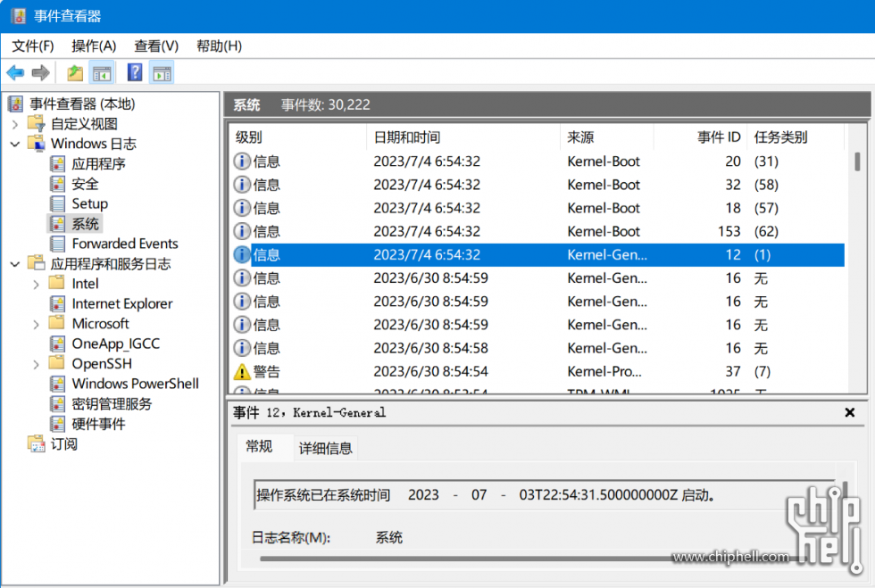Open the Help question mark icon
This screenshot has width=875, height=588.
tap(135, 72)
